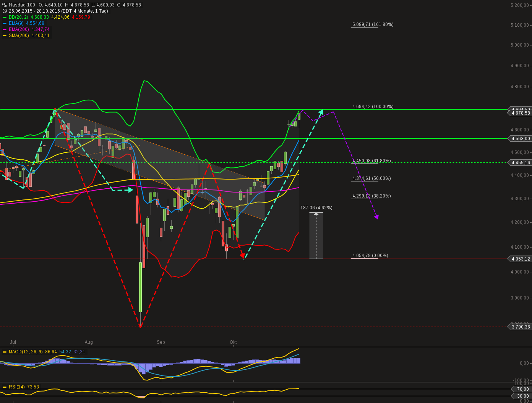The image size is (532, 403).
Task: Click the Sep label on time axis
Action: point(161,342)
